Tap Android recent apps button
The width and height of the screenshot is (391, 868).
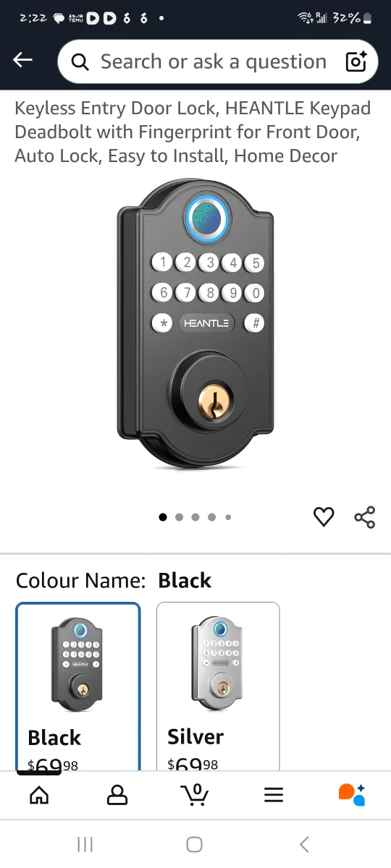coord(85,844)
